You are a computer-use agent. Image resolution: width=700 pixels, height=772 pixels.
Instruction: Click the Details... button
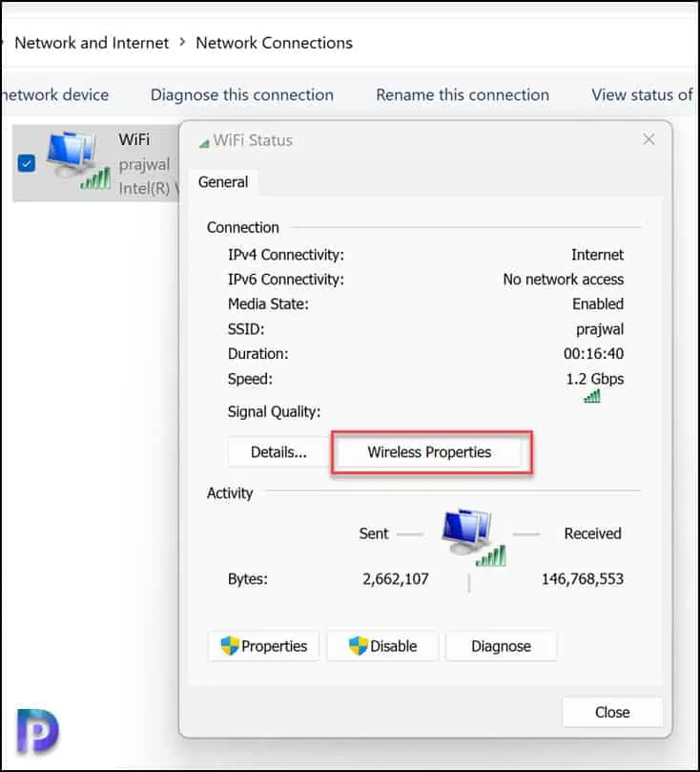(x=278, y=452)
